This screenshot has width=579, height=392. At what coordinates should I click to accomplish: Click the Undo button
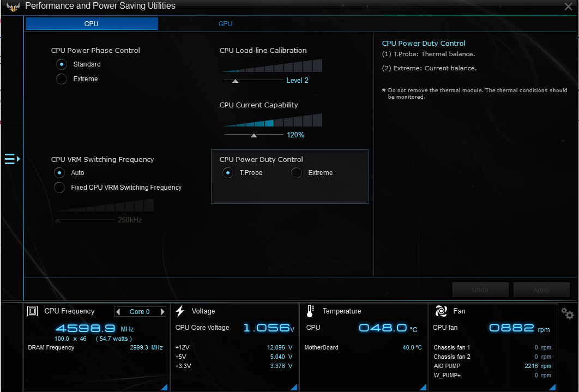(x=480, y=290)
